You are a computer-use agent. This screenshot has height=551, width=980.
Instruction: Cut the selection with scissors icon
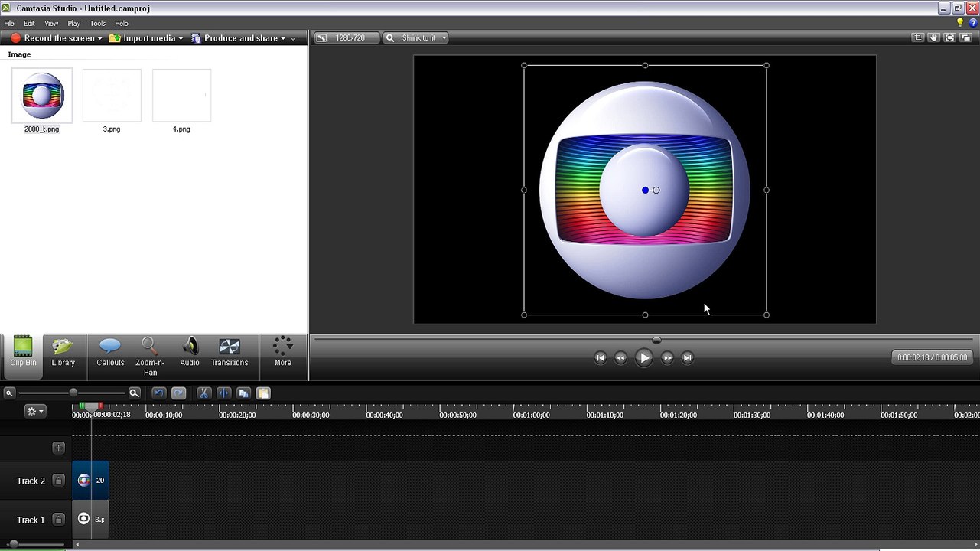(203, 393)
